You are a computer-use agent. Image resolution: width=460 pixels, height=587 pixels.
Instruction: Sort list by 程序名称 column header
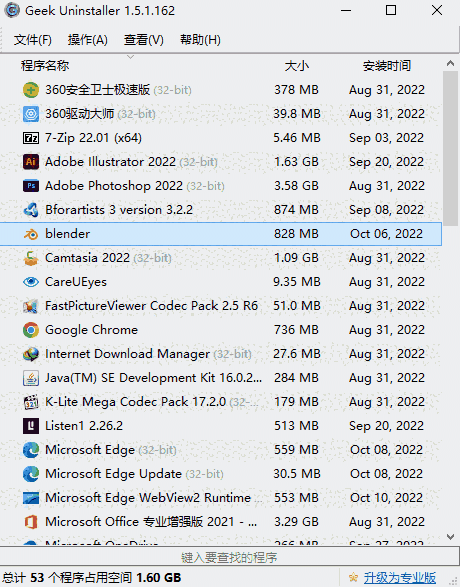pos(45,66)
